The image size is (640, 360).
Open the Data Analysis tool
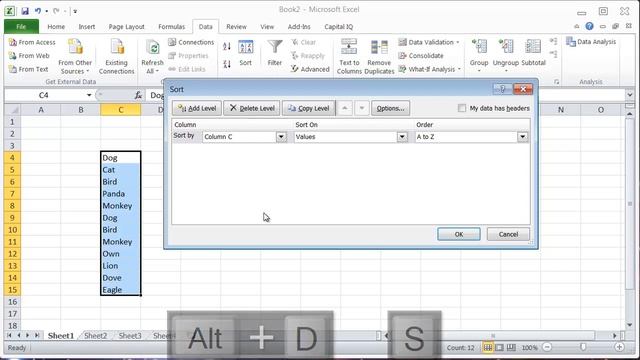click(591, 42)
